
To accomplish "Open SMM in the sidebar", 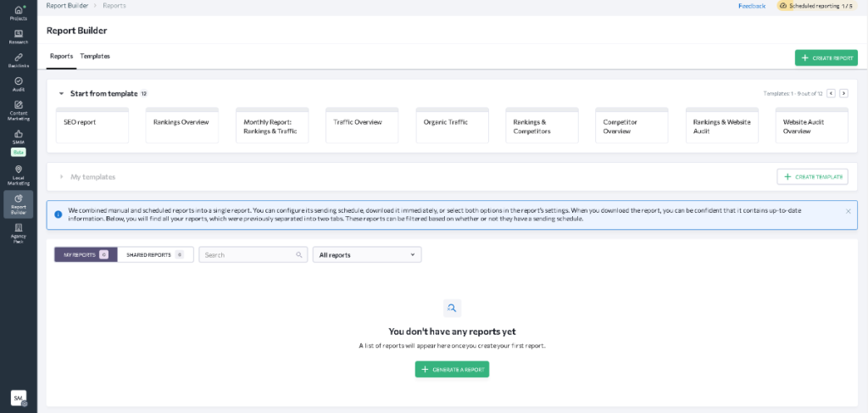I will [19, 137].
